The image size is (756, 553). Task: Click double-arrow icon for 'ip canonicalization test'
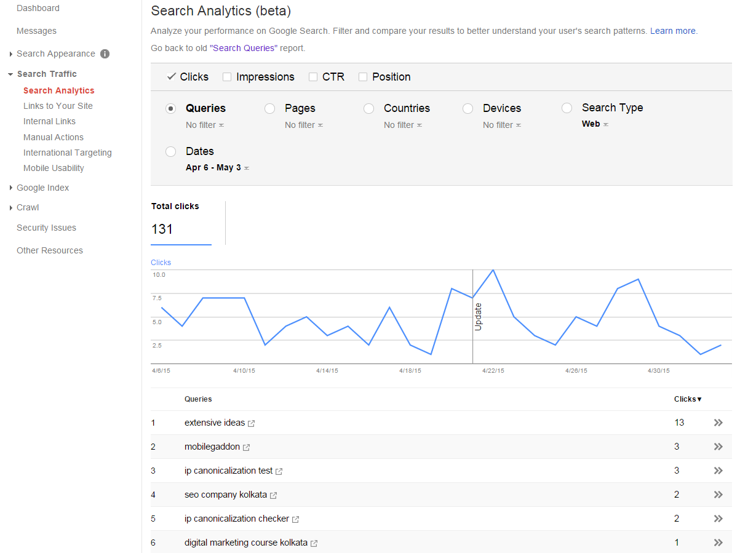pyautogui.click(x=718, y=471)
